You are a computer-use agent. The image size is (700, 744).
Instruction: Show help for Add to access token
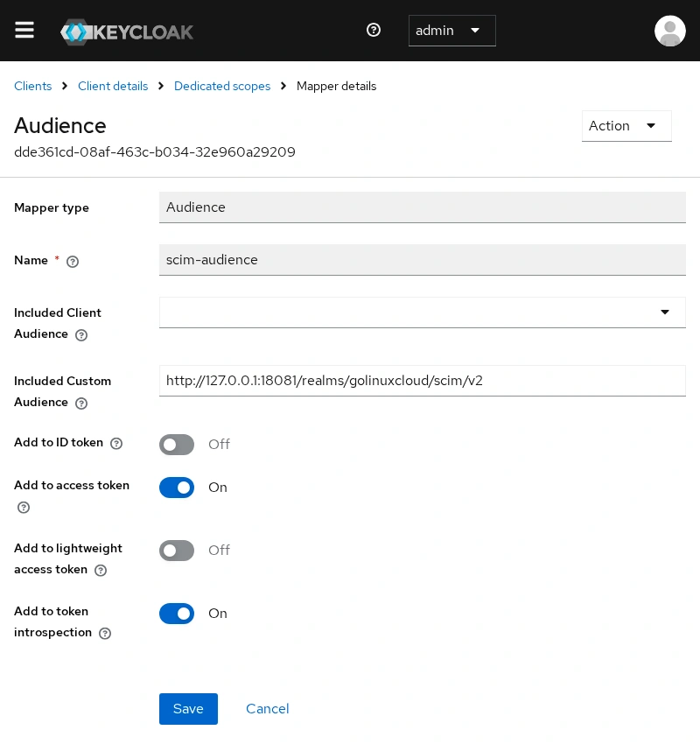(24, 507)
